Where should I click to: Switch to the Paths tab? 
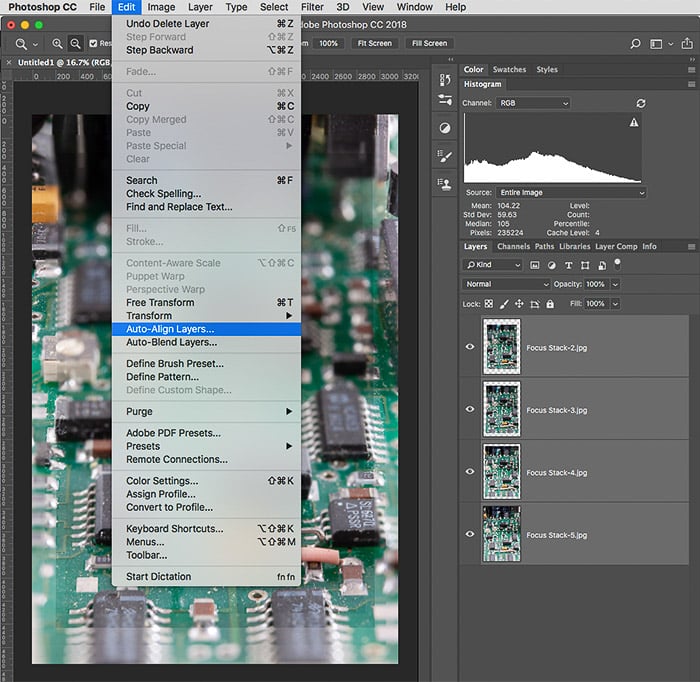544,246
